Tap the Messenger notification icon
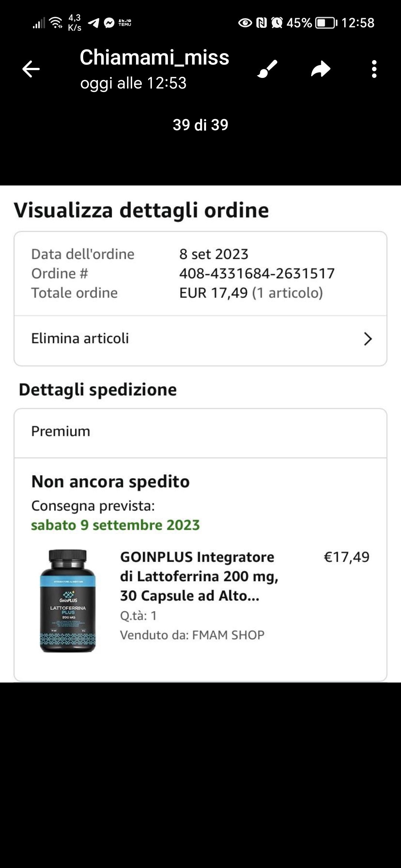 point(109,23)
